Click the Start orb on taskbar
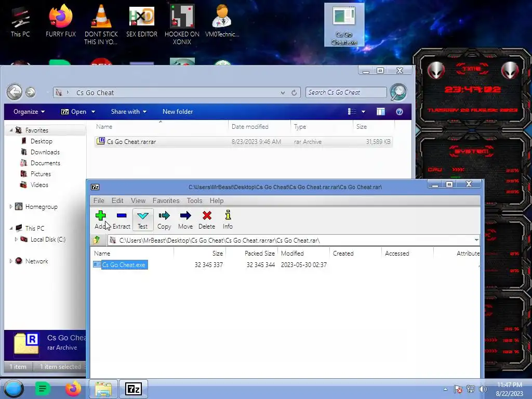This screenshot has height=399, width=532. [14, 389]
